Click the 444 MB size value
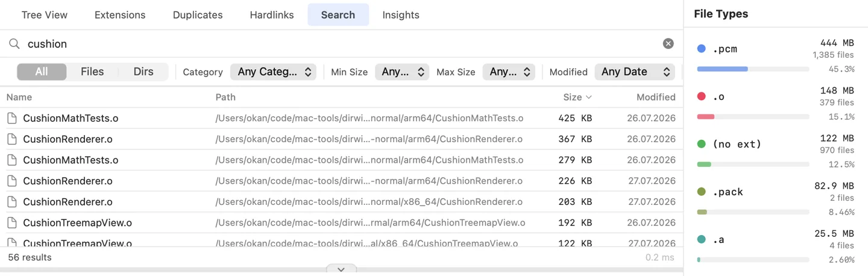The width and height of the screenshot is (868, 276). tap(837, 43)
